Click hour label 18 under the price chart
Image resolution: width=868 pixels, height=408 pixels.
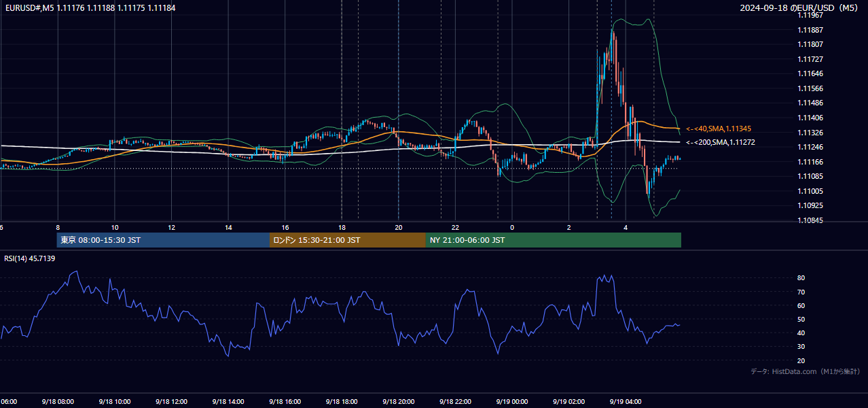pyautogui.click(x=342, y=228)
